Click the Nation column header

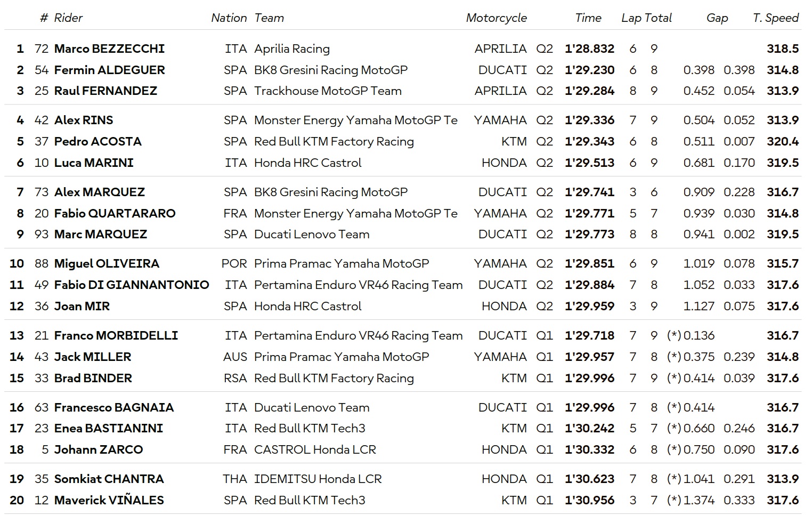coord(229,18)
